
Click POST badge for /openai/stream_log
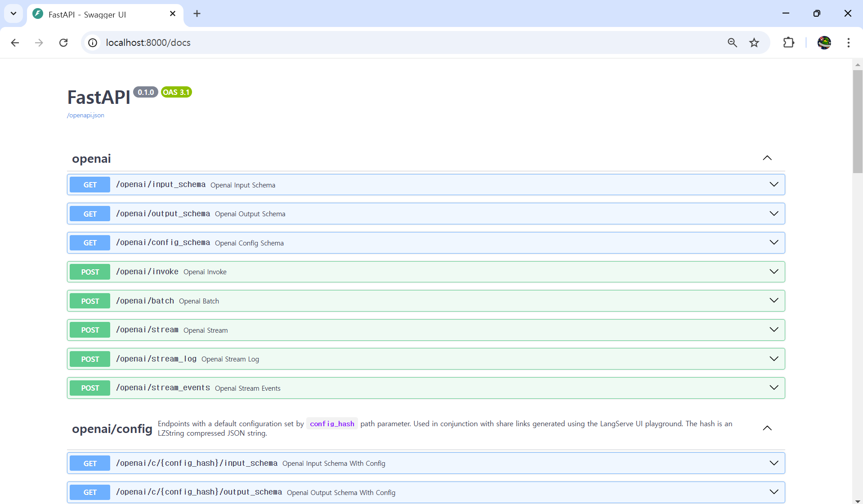pos(90,359)
